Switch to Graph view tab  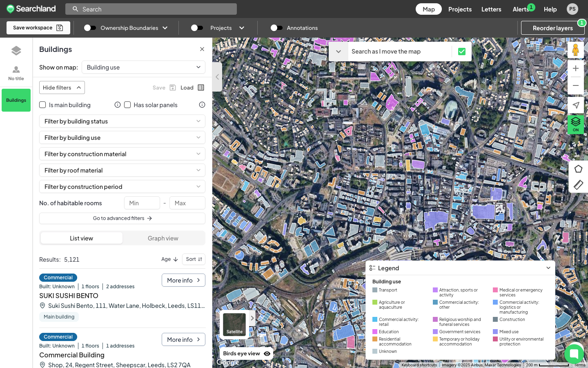(163, 238)
